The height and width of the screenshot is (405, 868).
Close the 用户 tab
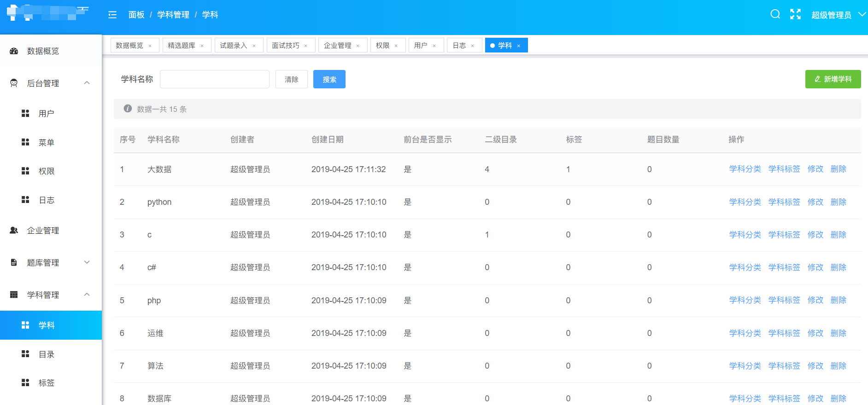click(x=434, y=46)
